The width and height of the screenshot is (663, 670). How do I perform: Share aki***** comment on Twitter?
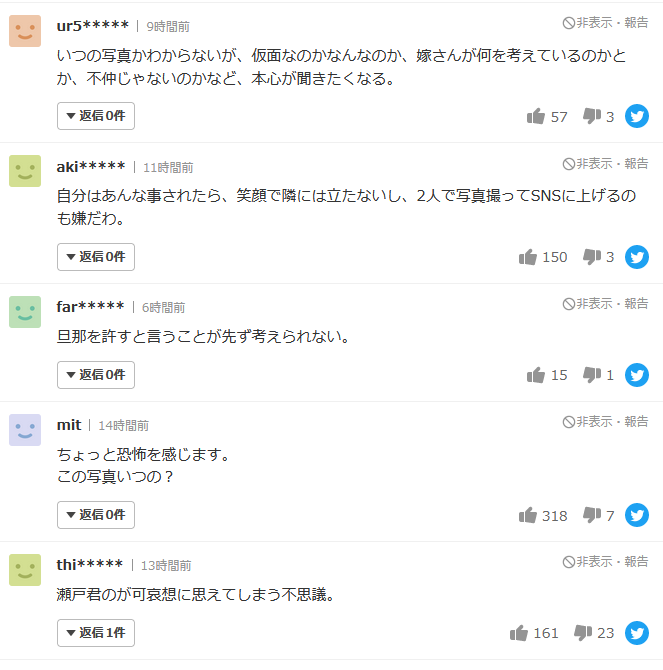point(637,257)
